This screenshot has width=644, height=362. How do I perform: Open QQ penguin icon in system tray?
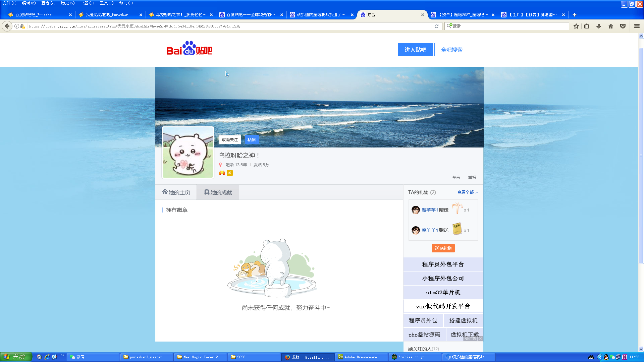click(606, 357)
